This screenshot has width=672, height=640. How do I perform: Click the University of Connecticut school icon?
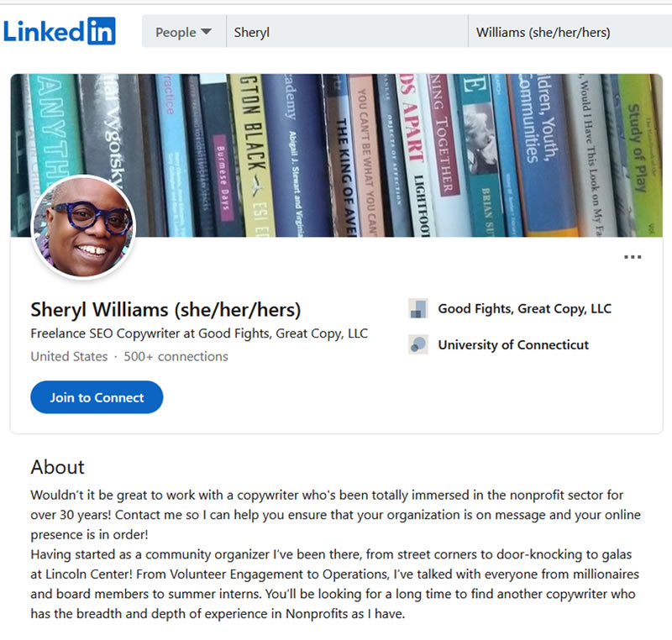click(x=417, y=344)
